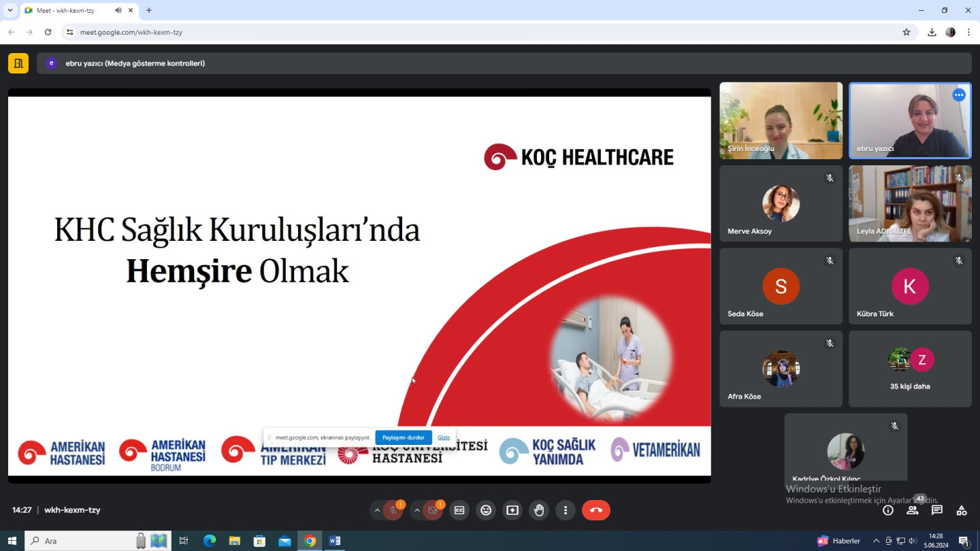Click Seda Köse participant tile
This screenshot has height=551, width=980.
coord(781,286)
